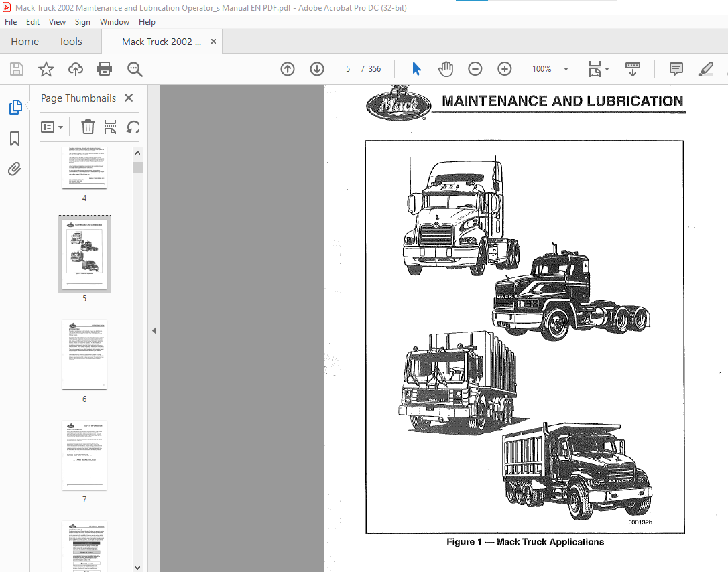Switch to the Tools tab
The image size is (728, 572).
click(x=70, y=42)
